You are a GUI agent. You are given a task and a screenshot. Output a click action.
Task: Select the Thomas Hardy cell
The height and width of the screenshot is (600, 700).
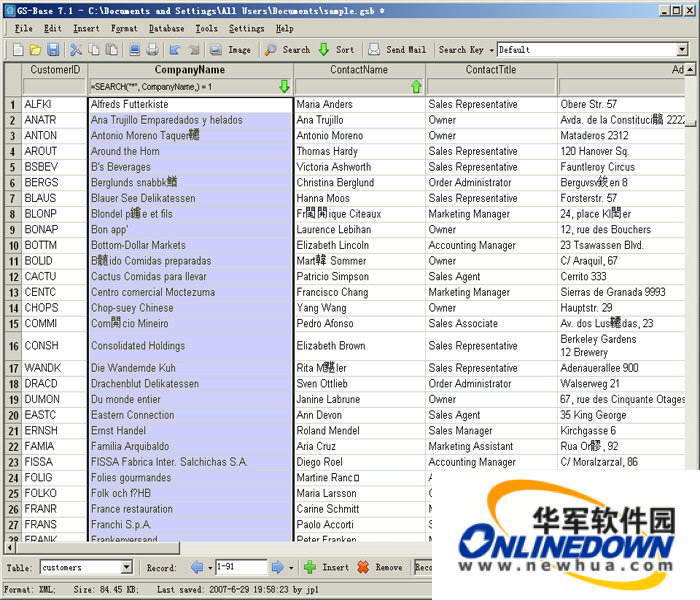tap(359, 151)
